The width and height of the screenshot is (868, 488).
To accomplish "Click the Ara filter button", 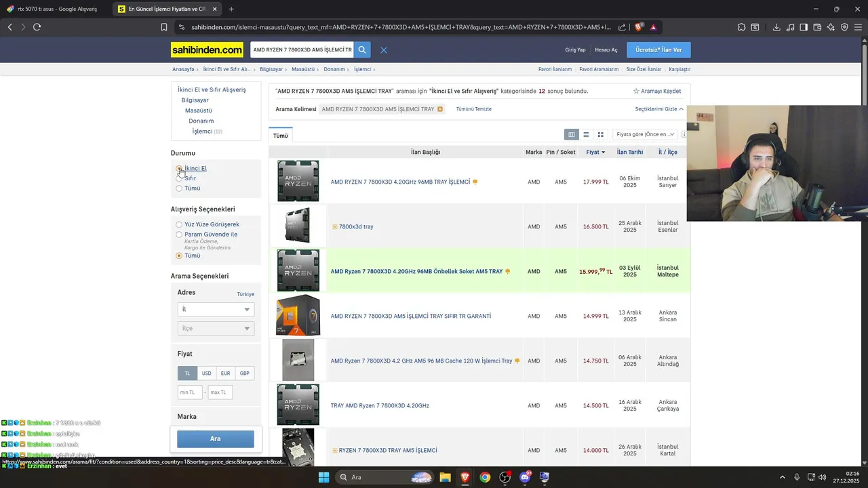I will pos(216,439).
